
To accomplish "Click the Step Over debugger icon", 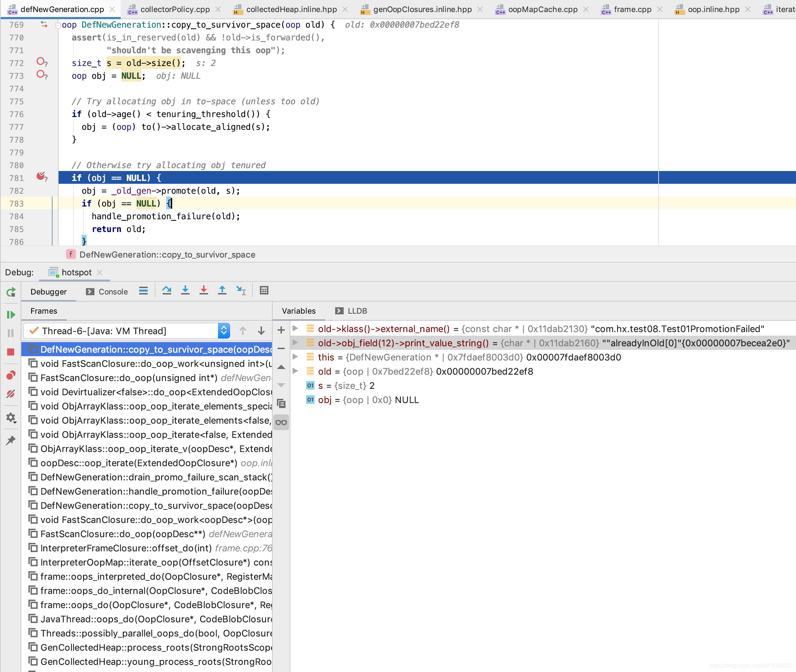I will (167, 291).
